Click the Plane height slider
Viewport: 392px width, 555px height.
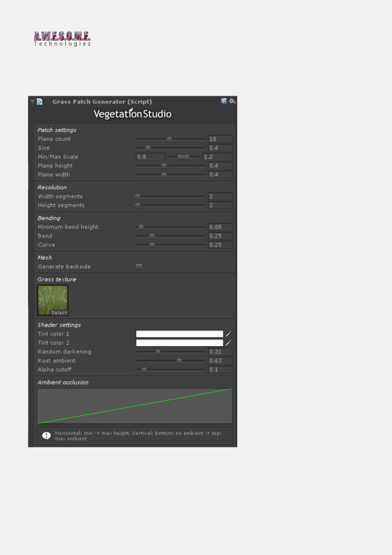click(x=170, y=166)
